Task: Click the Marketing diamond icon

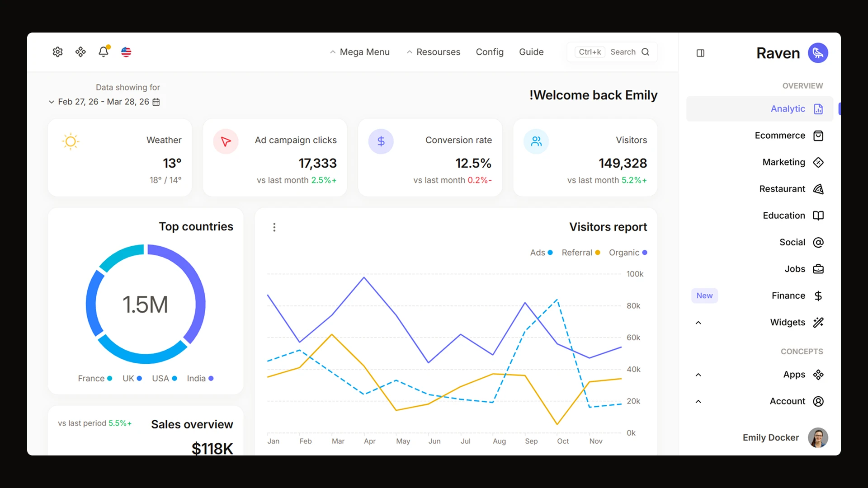Action: pyautogui.click(x=818, y=162)
